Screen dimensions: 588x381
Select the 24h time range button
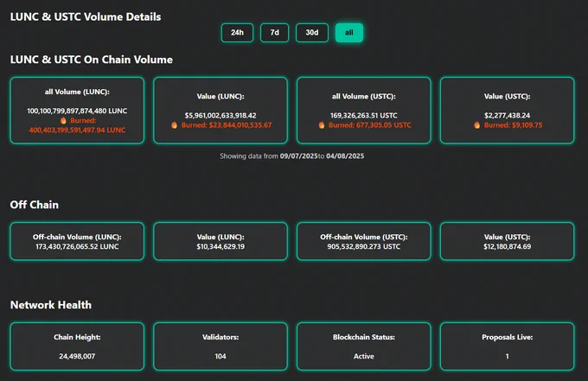tap(237, 33)
